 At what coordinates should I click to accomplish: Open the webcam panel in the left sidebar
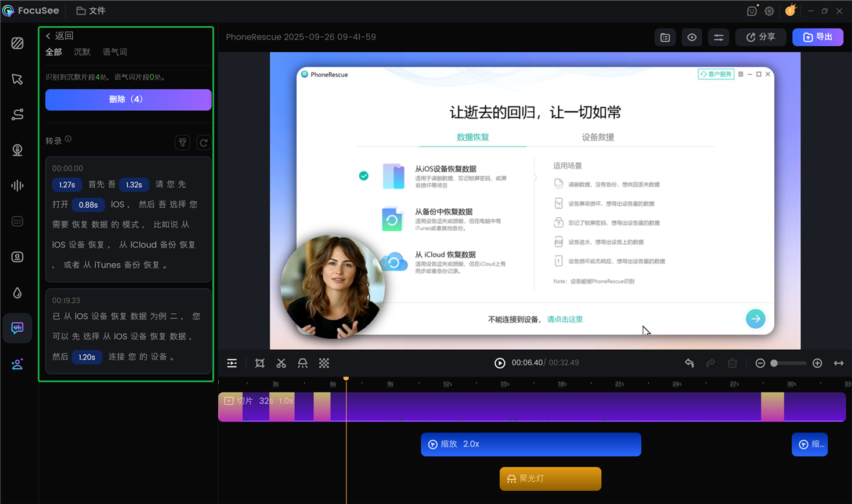click(17, 150)
